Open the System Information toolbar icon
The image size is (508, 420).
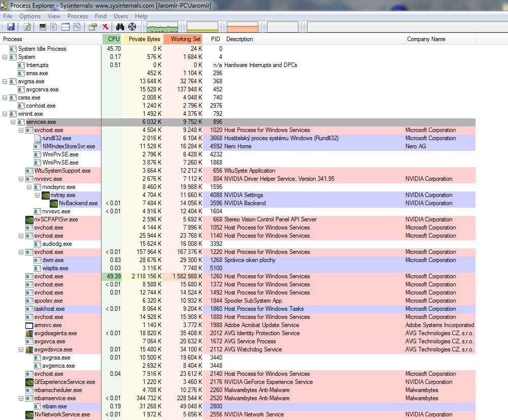(43, 27)
